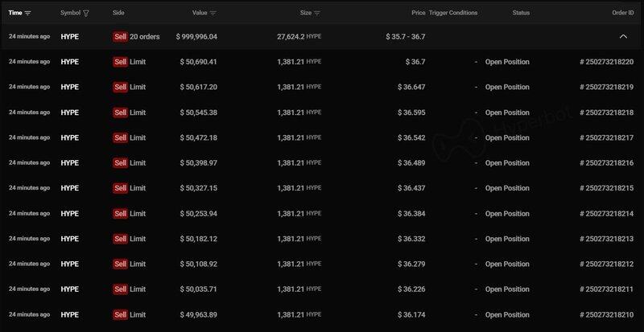Collapse the 20 orders group chevron

click(x=622, y=37)
